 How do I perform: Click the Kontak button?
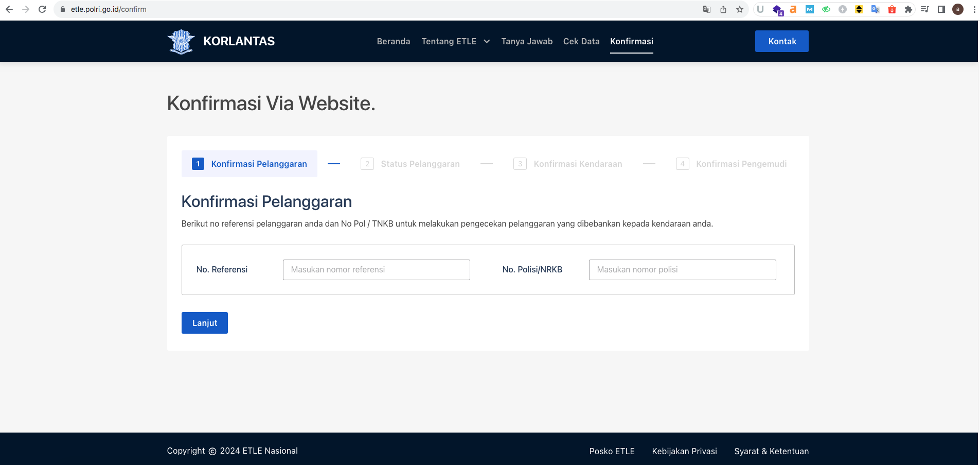782,41
